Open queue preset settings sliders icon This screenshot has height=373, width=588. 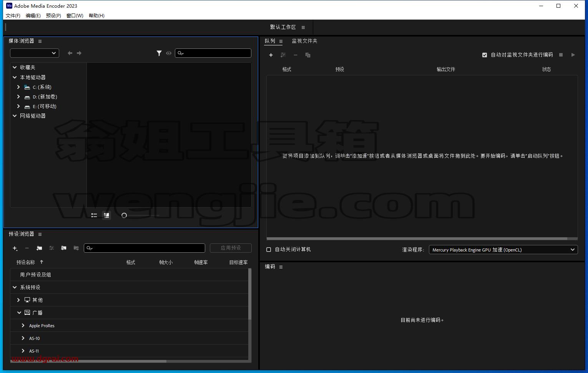point(283,55)
